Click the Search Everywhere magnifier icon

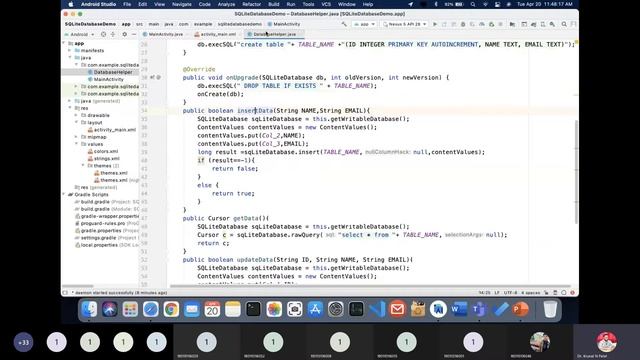coord(564,24)
